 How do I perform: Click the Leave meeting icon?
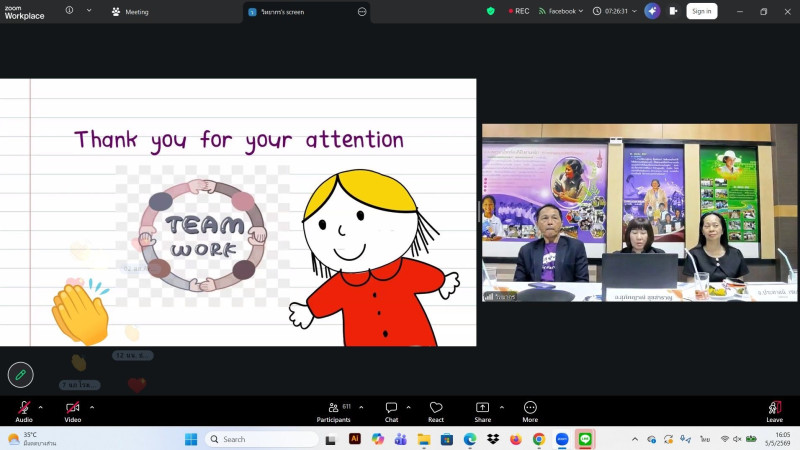(774, 411)
